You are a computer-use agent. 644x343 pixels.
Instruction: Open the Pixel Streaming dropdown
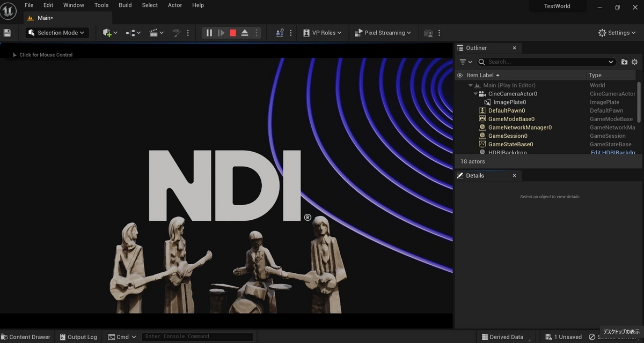pyautogui.click(x=383, y=33)
